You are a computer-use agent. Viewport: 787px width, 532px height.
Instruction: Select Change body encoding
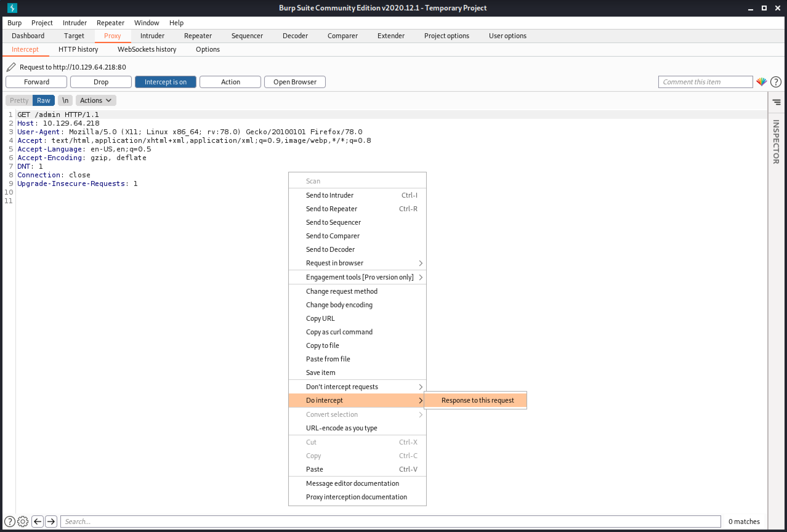click(x=357, y=305)
